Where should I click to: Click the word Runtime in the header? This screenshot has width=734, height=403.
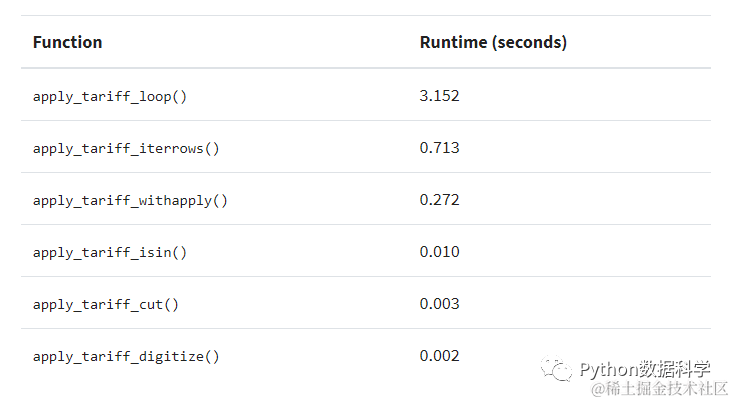[453, 43]
